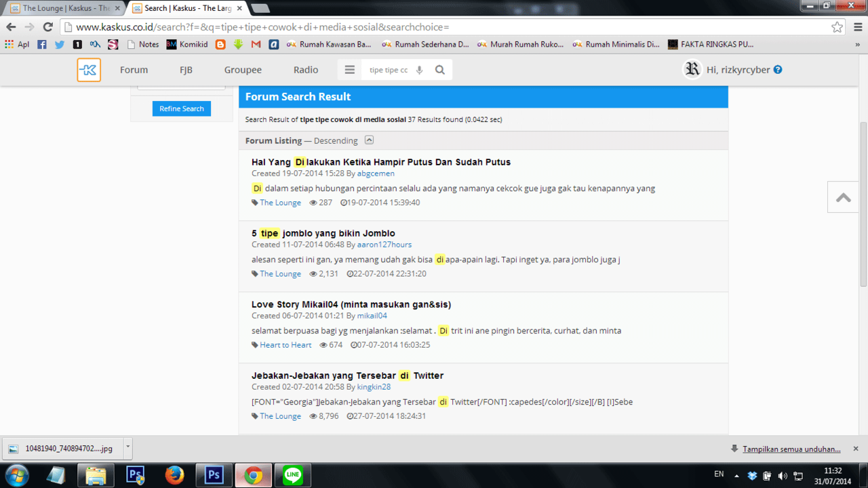
Task: Open the Facebook bookmark
Action: point(42,44)
